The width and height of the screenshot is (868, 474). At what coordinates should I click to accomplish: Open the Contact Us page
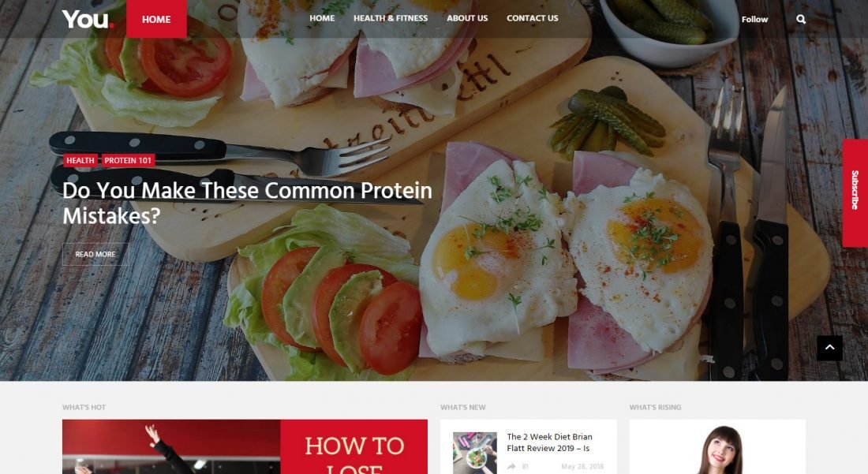pyautogui.click(x=532, y=18)
